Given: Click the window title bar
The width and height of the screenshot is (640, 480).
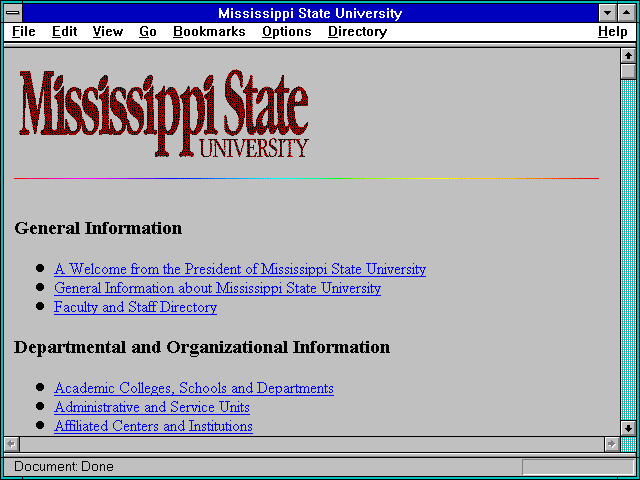Looking at the screenshot, I should click(310, 13).
